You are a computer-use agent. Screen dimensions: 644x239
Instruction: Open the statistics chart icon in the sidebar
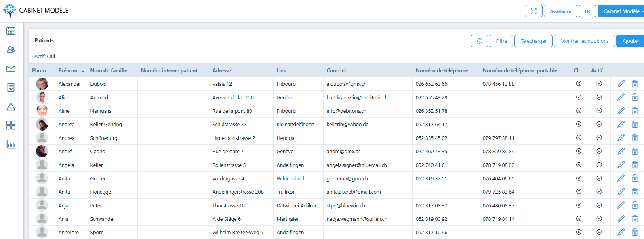(x=11, y=144)
